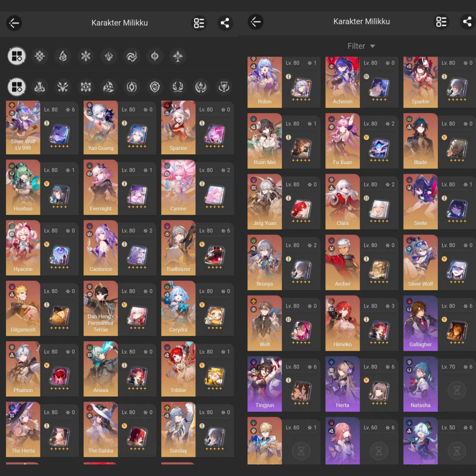This screenshot has height=476, width=476.
Task: Filter characters by Lightning element
Action: click(109, 56)
